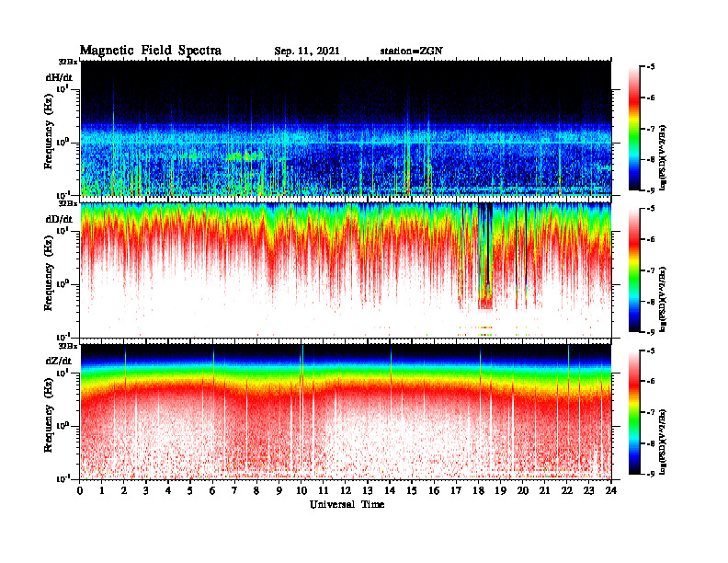This screenshot has height=563, width=728.
Task: Click the log PSD label beside dZ/dt color bar
Action: click(664, 441)
